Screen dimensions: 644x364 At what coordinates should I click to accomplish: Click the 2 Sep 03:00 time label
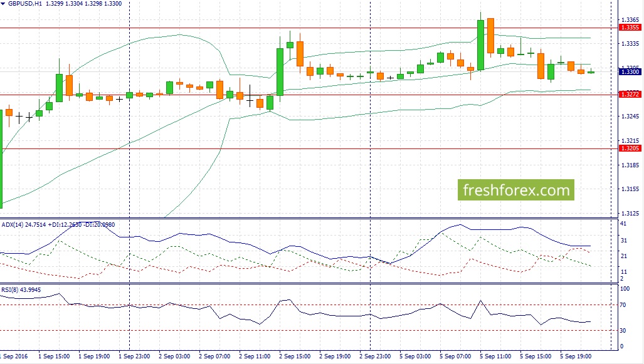point(174,356)
